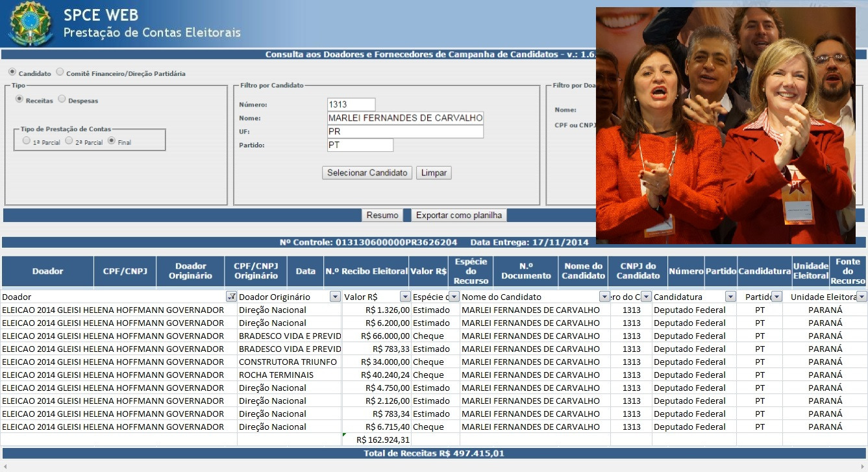The height and width of the screenshot is (472, 868).
Task: Select the Despesas radio button
Action: [62, 100]
